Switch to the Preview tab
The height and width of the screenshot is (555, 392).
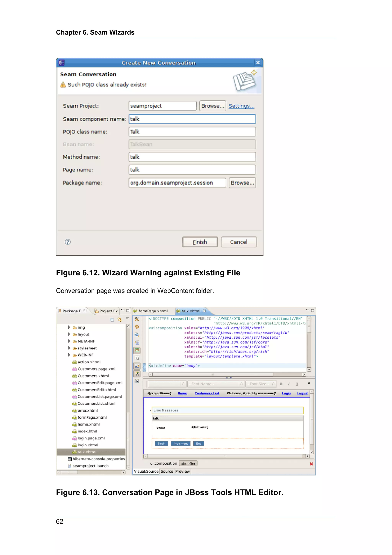click(182, 472)
